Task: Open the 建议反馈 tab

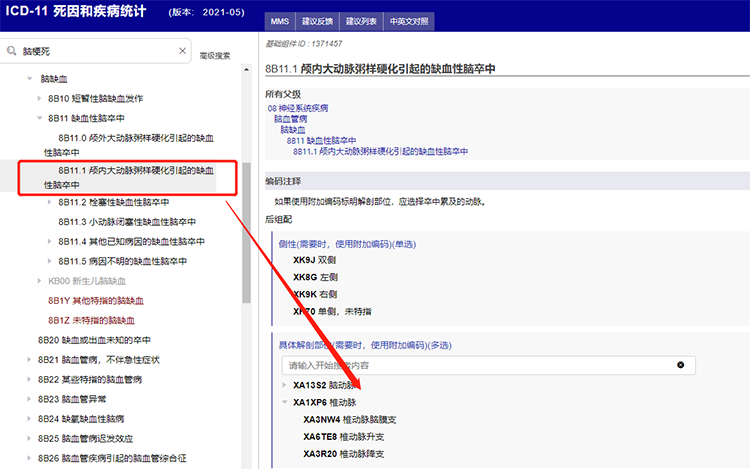Action: [x=317, y=22]
